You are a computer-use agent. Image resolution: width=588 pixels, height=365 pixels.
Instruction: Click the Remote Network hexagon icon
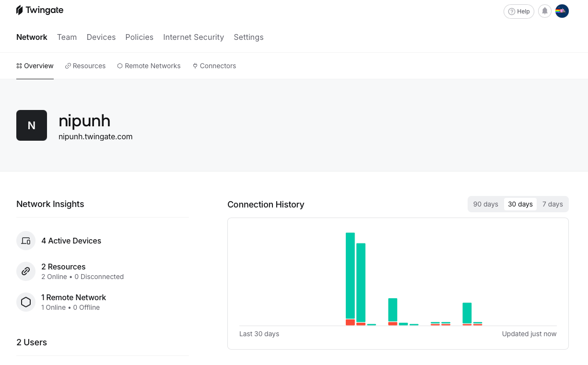26,302
